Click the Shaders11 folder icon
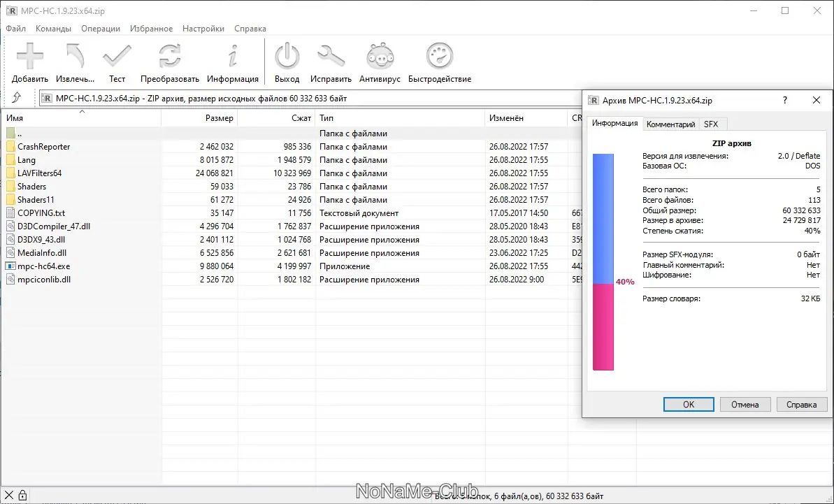This screenshot has width=834, height=504. tap(10, 200)
